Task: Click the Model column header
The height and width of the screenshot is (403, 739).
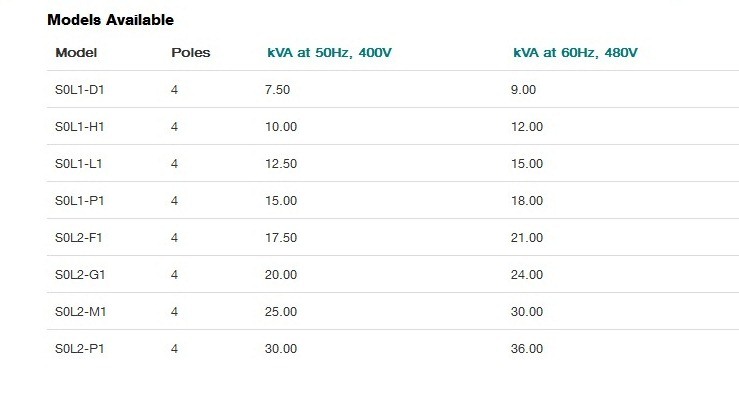Action: coord(76,52)
